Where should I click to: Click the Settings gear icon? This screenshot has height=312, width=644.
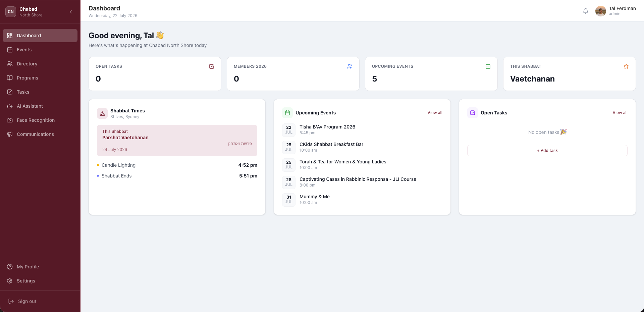[x=10, y=281]
